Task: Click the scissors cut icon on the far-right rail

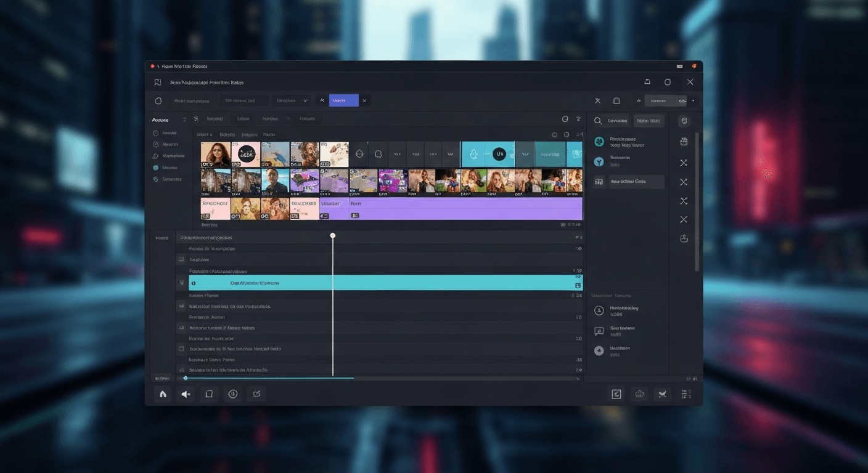Action: click(684, 201)
